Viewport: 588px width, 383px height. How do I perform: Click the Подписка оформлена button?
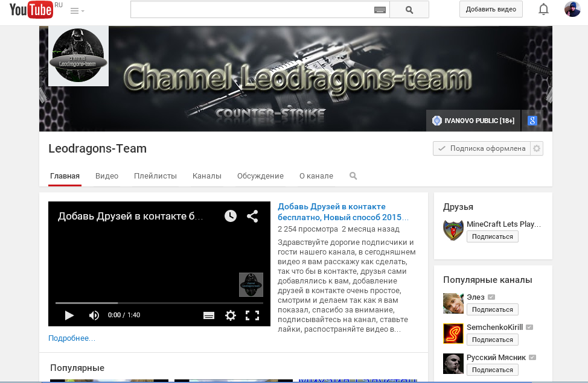point(482,148)
